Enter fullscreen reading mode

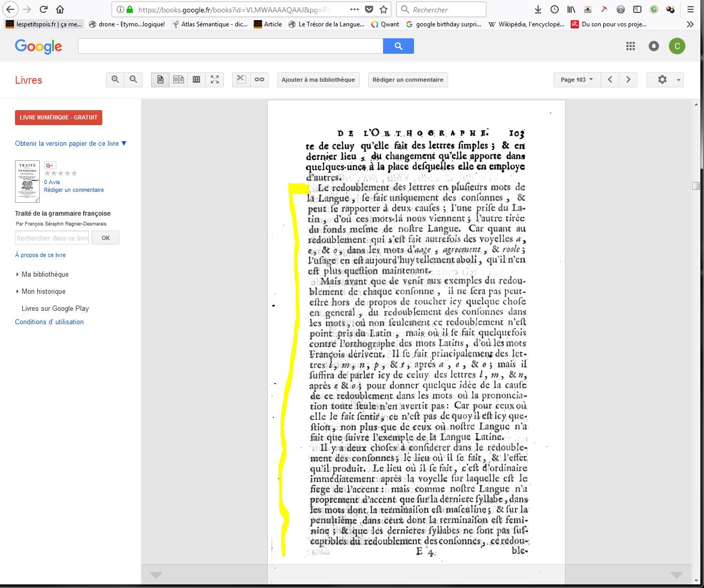coord(215,80)
